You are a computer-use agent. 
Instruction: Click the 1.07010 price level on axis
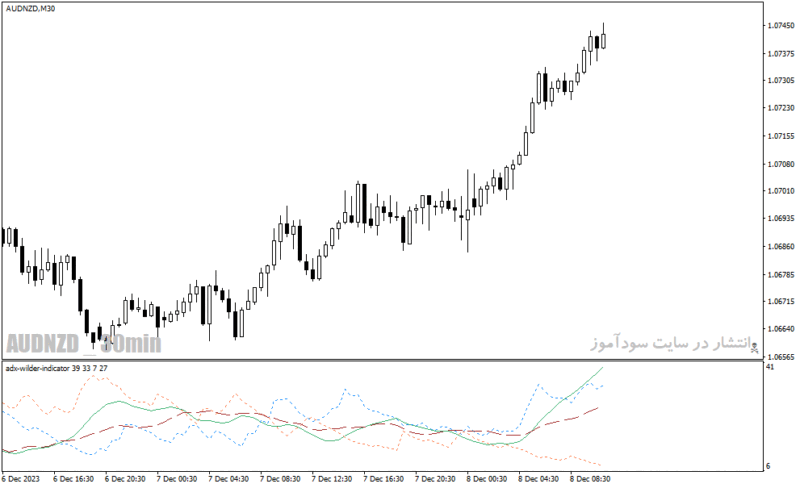tap(781, 191)
